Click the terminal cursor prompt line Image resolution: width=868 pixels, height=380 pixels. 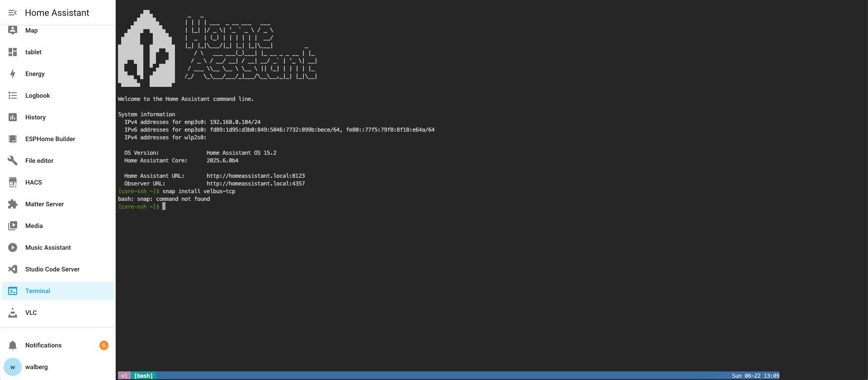[x=142, y=206]
